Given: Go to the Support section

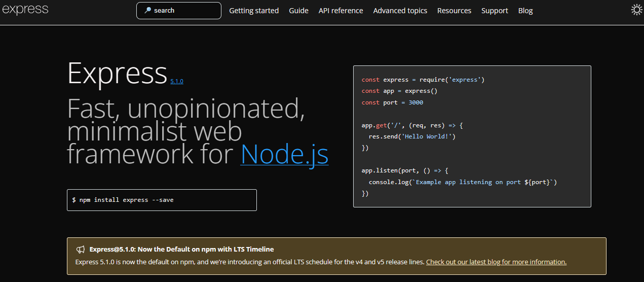Looking at the screenshot, I should coord(495,11).
